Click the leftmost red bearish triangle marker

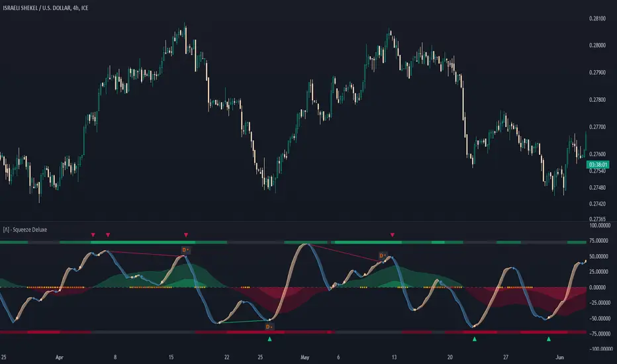pyautogui.click(x=93, y=234)
